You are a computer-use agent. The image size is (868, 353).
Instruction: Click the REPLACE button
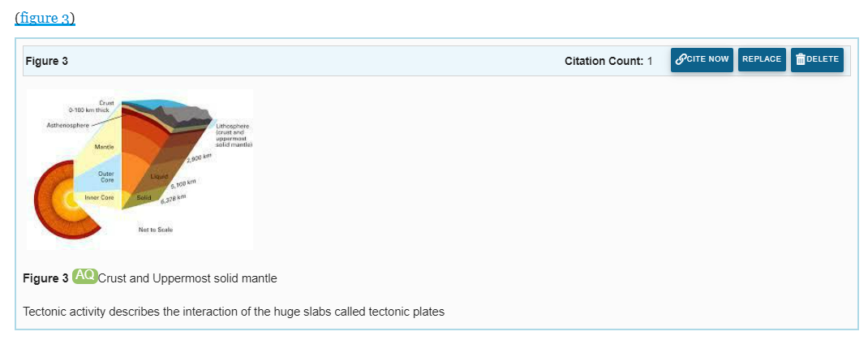tap(762, 60)
